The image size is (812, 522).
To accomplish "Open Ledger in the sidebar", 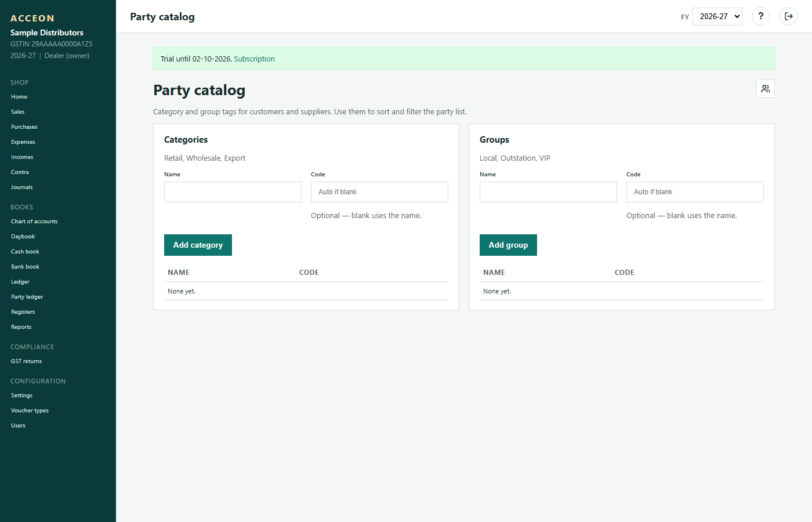I will click(x=20, y=282).
